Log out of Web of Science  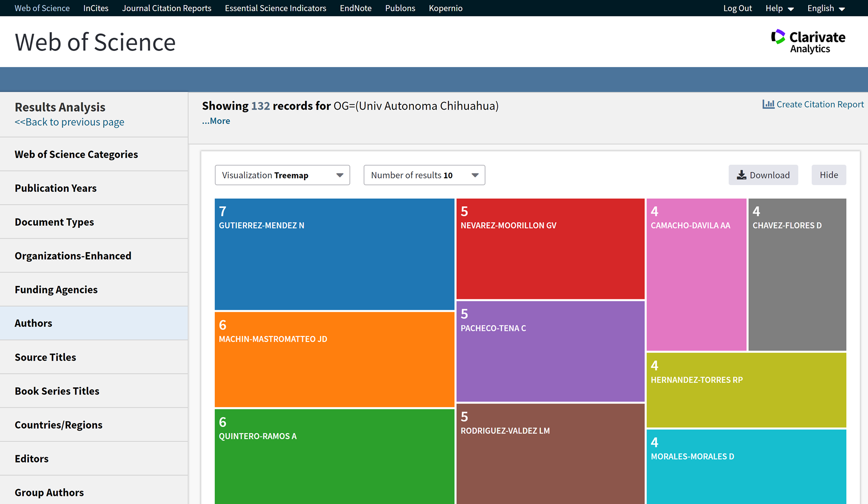pos(737,8)
